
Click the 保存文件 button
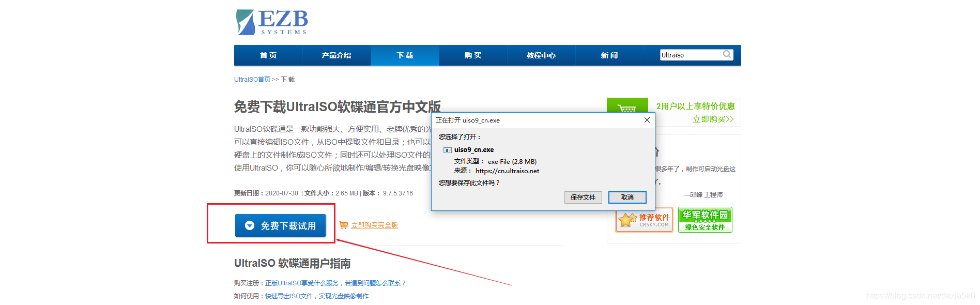pos(583,197)
